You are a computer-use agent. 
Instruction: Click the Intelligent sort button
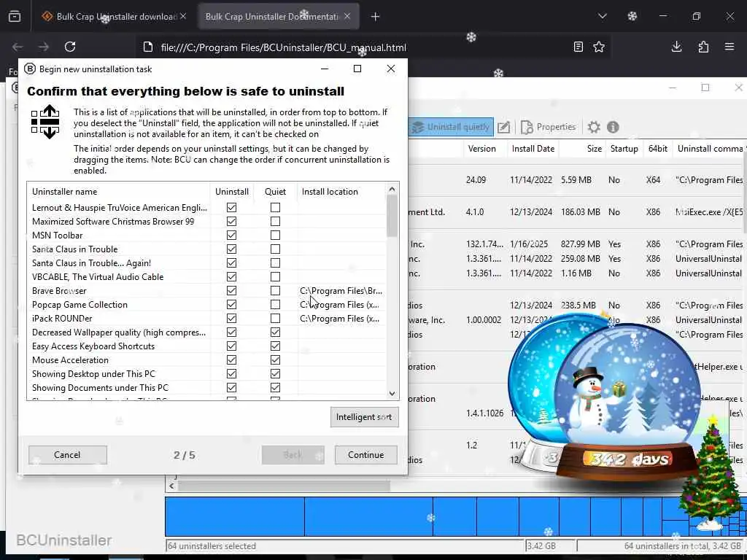point(365,417)
